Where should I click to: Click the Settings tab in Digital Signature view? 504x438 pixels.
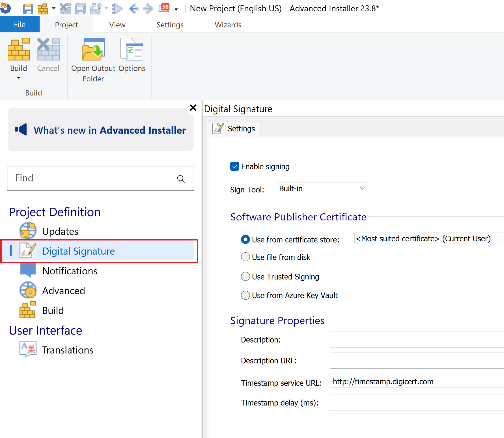pyautogui.click(x=234, y=129)
